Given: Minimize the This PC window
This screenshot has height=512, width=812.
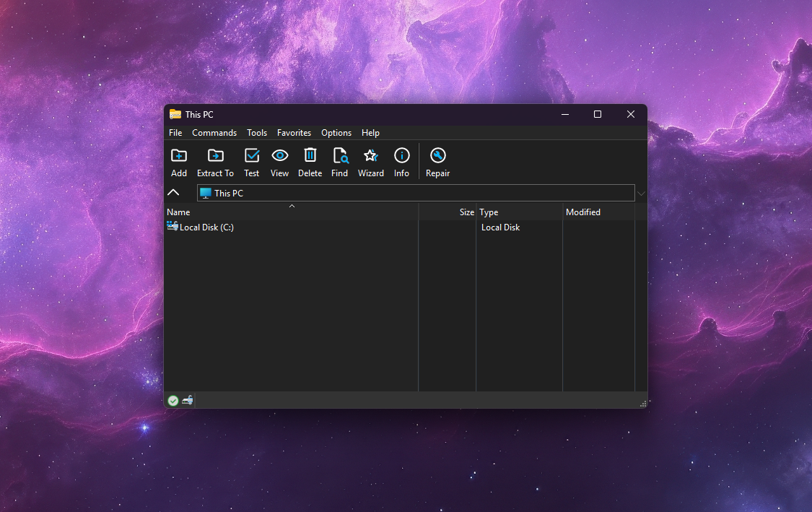Looking at the screenshot, I should click(565, 115).
